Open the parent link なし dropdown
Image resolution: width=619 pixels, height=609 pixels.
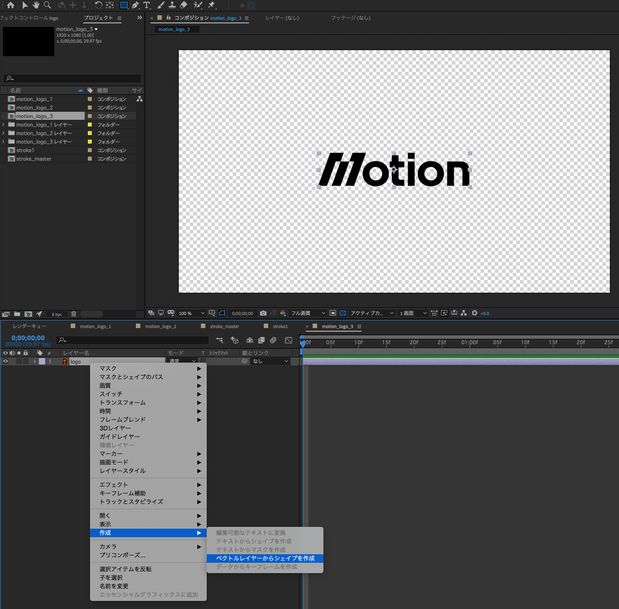click(x=270, y=361)
